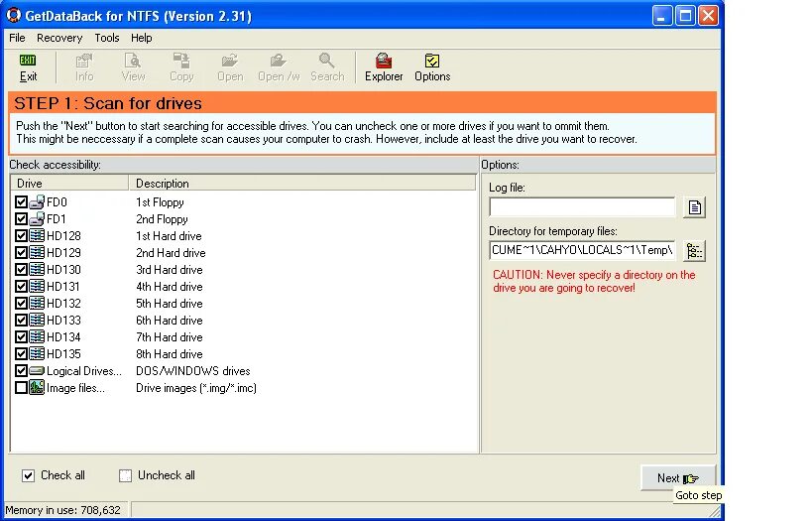Click the Image files icon
Viewport: 812px width, 521px height.
tap(37, 387)
